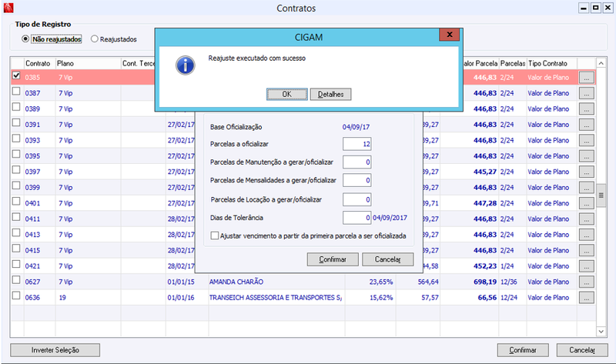616x364 pixels.
Task: Click the Parcelas a oficializar field
Action: [x=357, y=144]
